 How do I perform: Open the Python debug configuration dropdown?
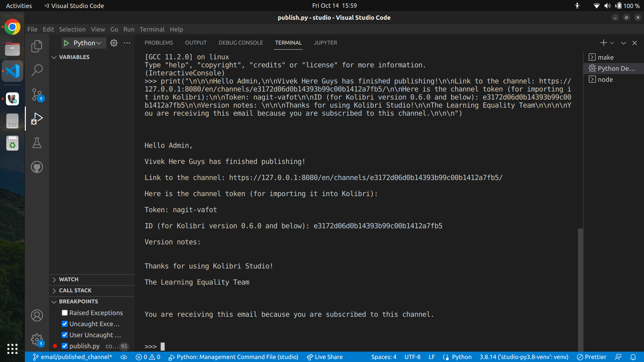pos(87,43)
